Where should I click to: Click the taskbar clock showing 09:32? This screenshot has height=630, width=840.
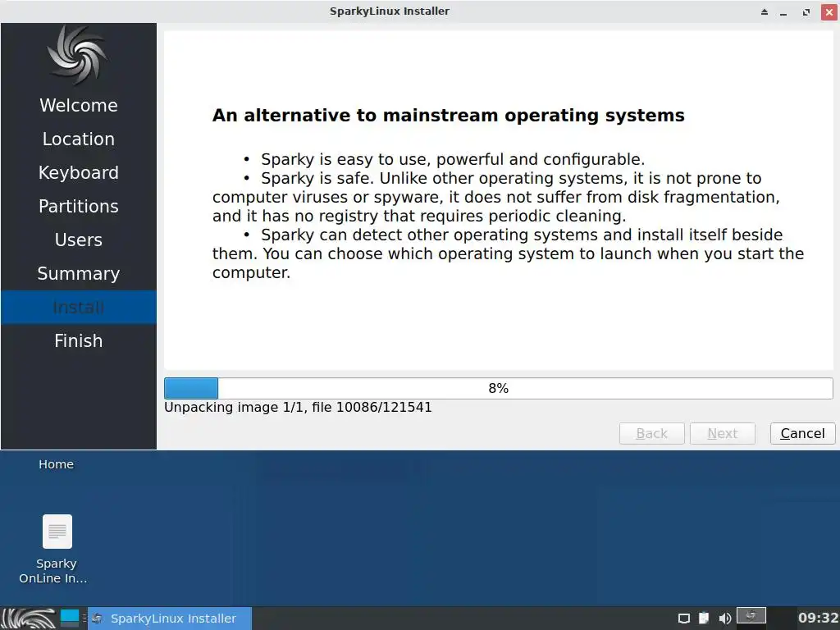pos(818,619)
